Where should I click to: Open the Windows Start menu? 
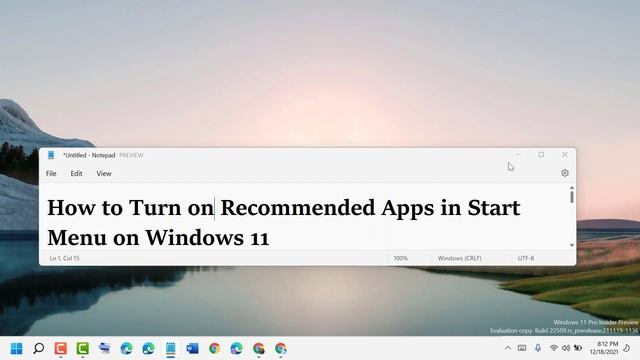(17, 349)
